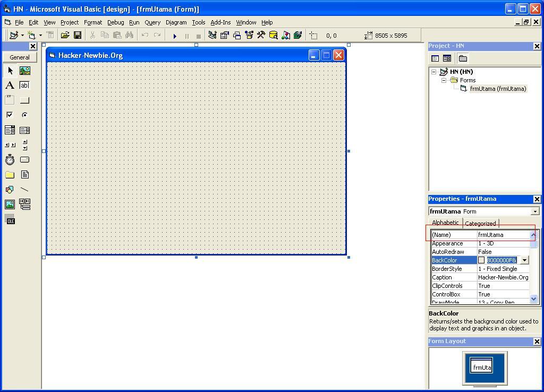Open the Diagram menu
The width and height of the screenshot is (544, 392).
pyautogui.click(x=176, y=22)
